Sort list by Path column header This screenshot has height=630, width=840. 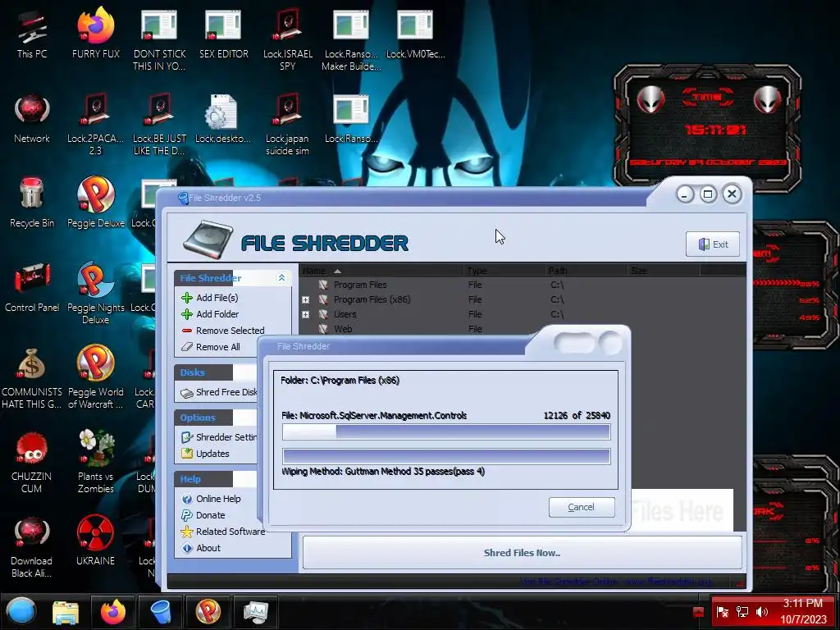click(x=586, y=271)
